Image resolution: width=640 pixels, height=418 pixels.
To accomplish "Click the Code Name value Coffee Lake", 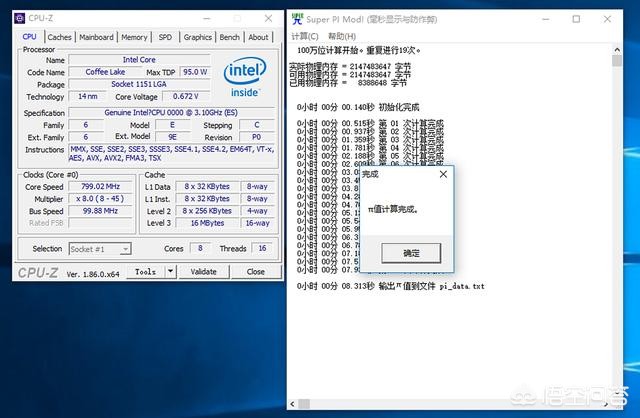I will click(105, 72).
